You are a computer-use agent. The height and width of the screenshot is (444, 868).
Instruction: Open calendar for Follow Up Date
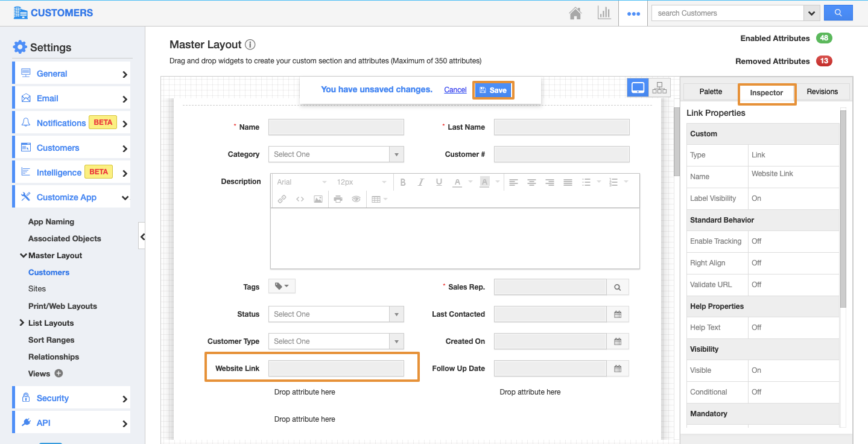click(x=618, y=369)
